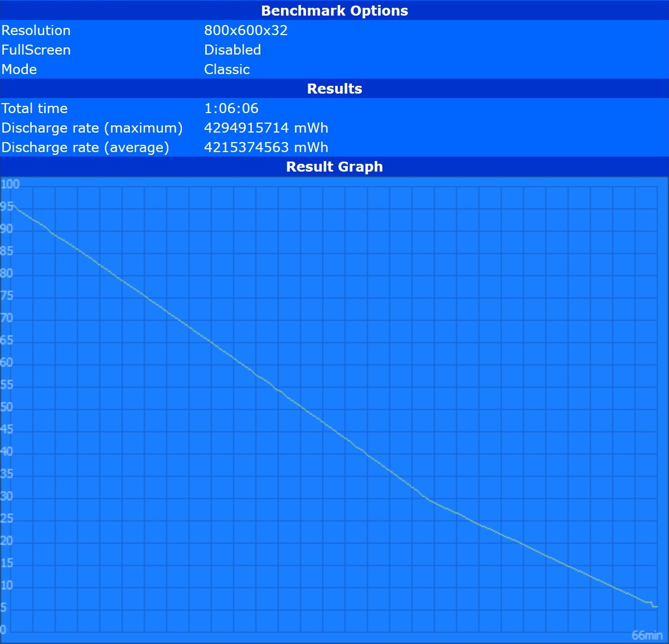
Task: Click the Total time label
Action: [x=34, y=108]
